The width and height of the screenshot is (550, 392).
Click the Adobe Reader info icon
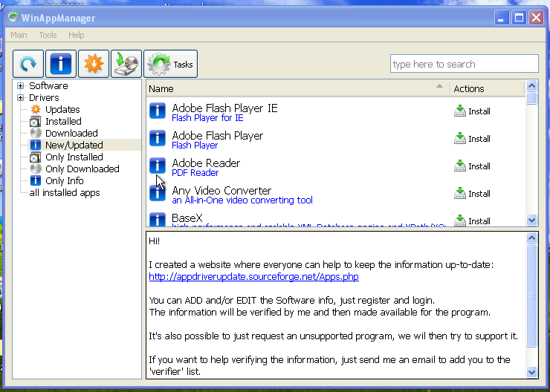pos(158,166)
